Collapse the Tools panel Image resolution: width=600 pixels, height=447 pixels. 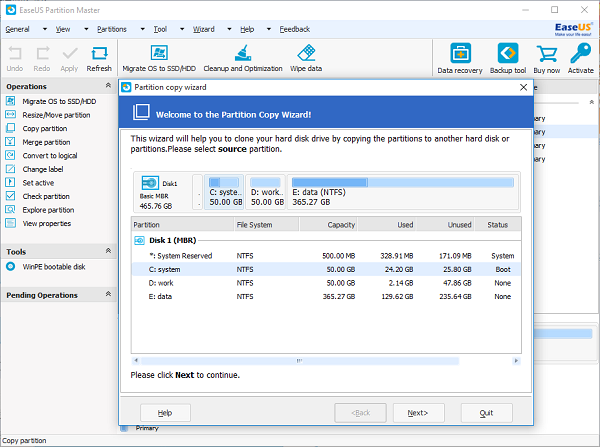tap(108, 251)
